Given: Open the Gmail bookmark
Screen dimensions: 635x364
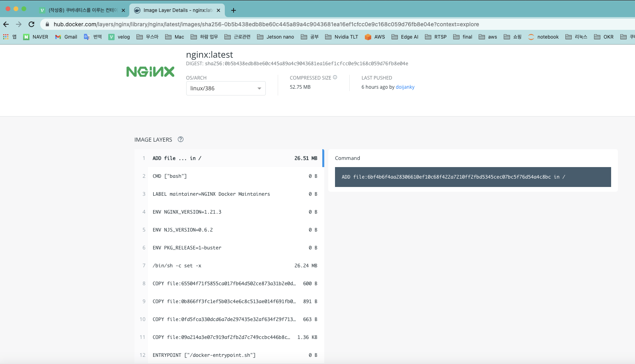Looking at the screenshot, I should pyautogui.click(x=66, y=37).
